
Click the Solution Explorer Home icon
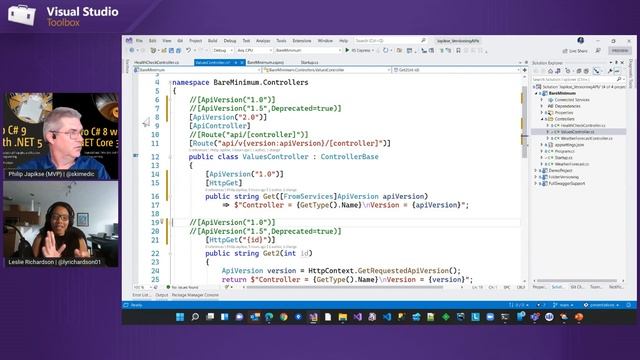coord(550,71)
